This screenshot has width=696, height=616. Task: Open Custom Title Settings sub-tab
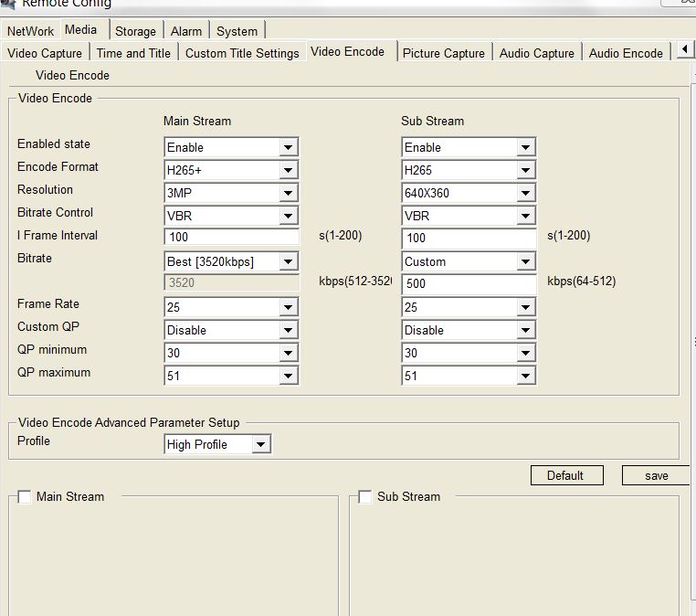[x=242, y=53]
